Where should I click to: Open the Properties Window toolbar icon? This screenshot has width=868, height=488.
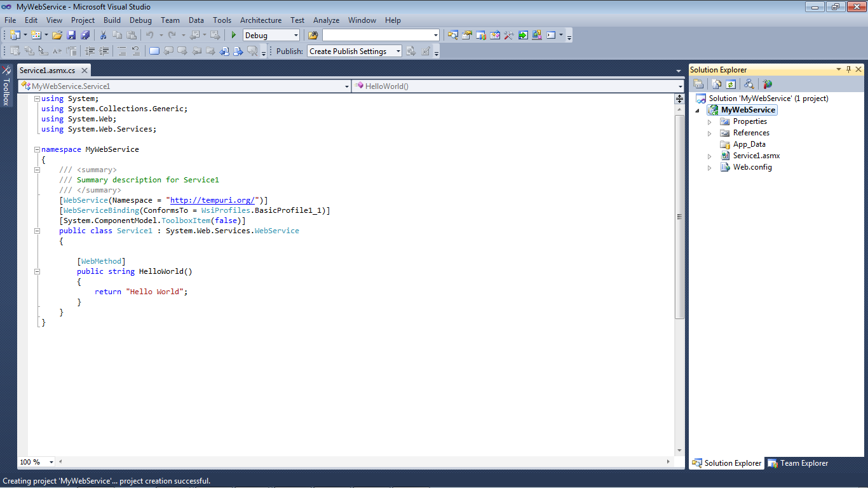pos(467,35)
